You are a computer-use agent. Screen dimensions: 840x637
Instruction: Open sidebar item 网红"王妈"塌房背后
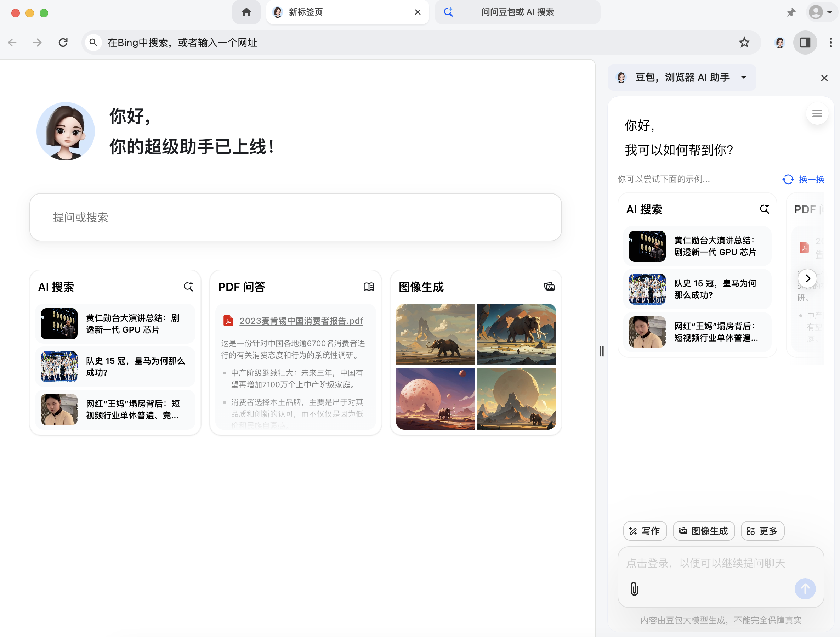coord(697,332)
